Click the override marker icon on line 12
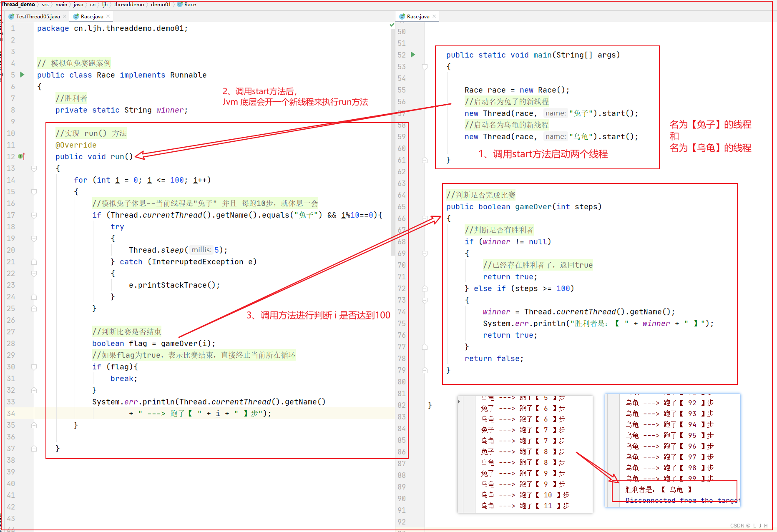 click(22, 156)
